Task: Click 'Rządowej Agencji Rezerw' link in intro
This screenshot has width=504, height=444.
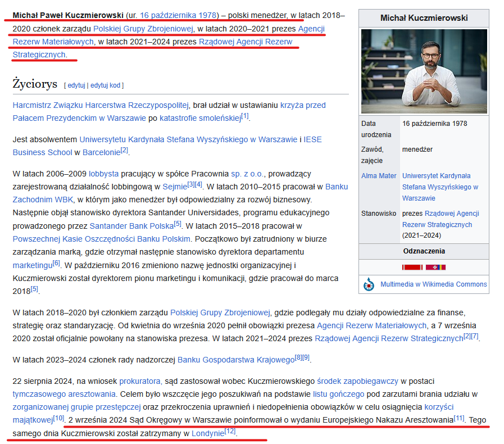Action: pyautogui.click(x=245, y=42)
